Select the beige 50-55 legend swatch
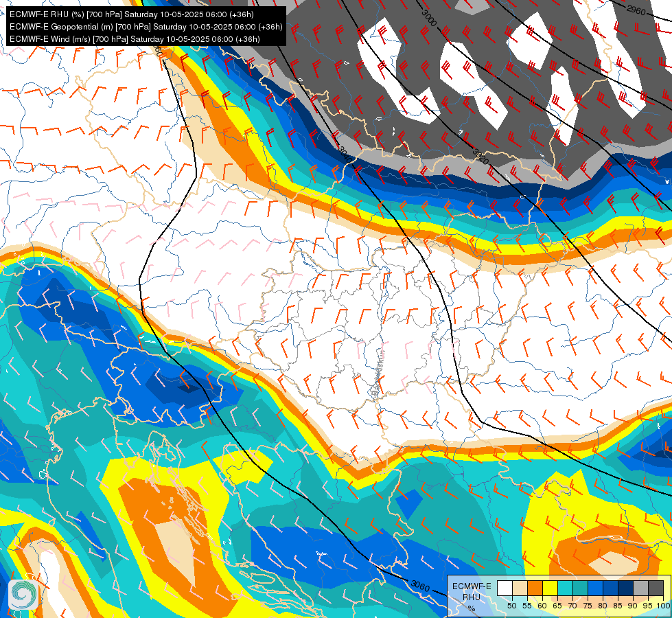Image resolution: width=672 pixels, height=618 pixels. [520, 588]
